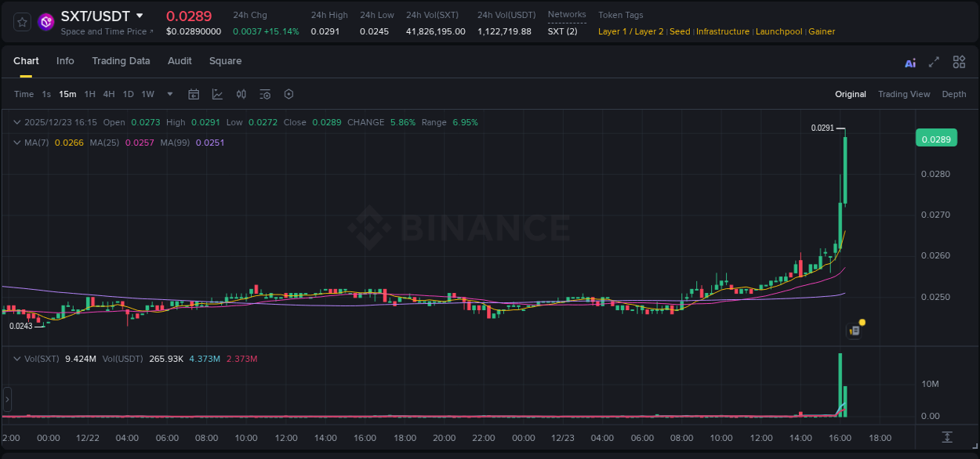Open the chart settings hexagon icon
The image size is (980, 459).
pos(289,94)
